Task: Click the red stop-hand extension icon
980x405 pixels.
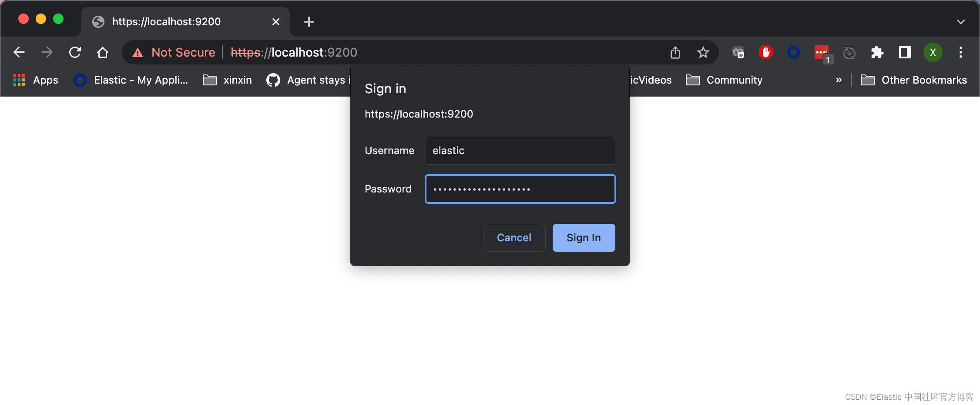Action: click(765, 53)
